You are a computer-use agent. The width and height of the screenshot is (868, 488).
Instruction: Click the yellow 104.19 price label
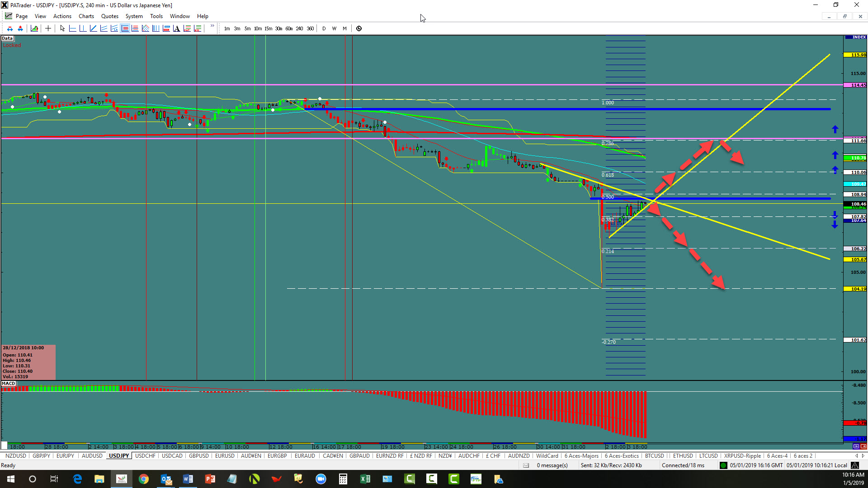click(x=855, y=289)
